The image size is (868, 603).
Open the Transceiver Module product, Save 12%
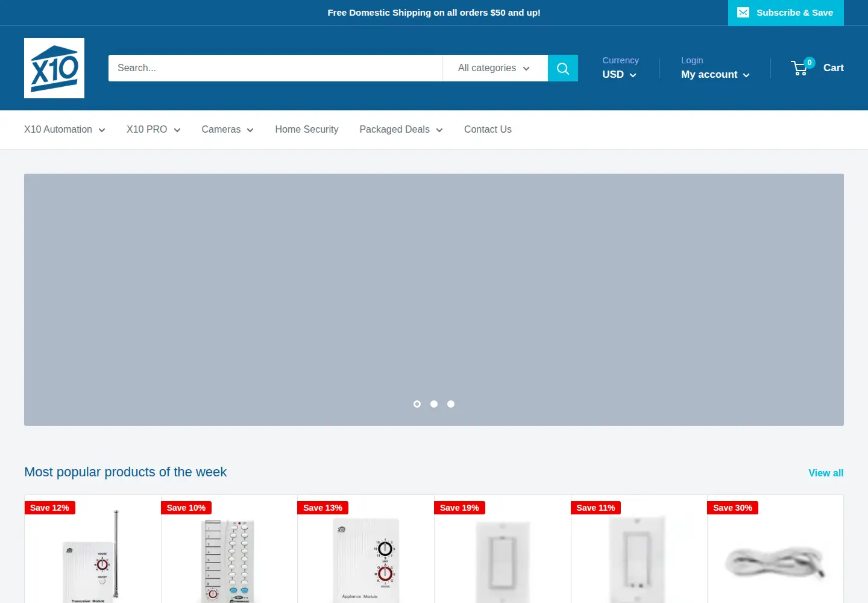(x=92, y=555)
